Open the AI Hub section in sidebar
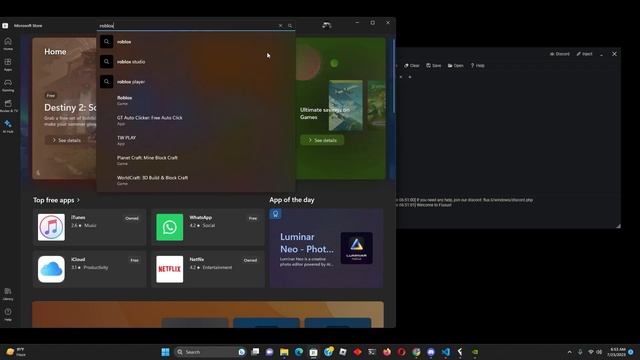 click(8, 127)
